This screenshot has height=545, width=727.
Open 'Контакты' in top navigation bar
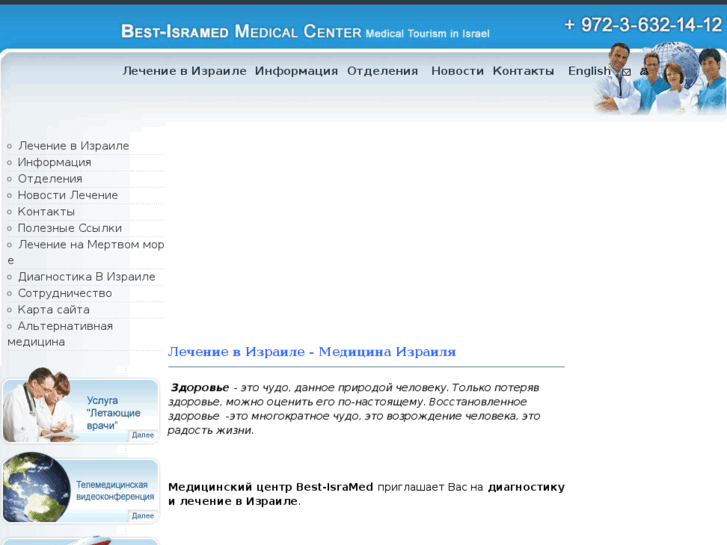coord(523,71)
